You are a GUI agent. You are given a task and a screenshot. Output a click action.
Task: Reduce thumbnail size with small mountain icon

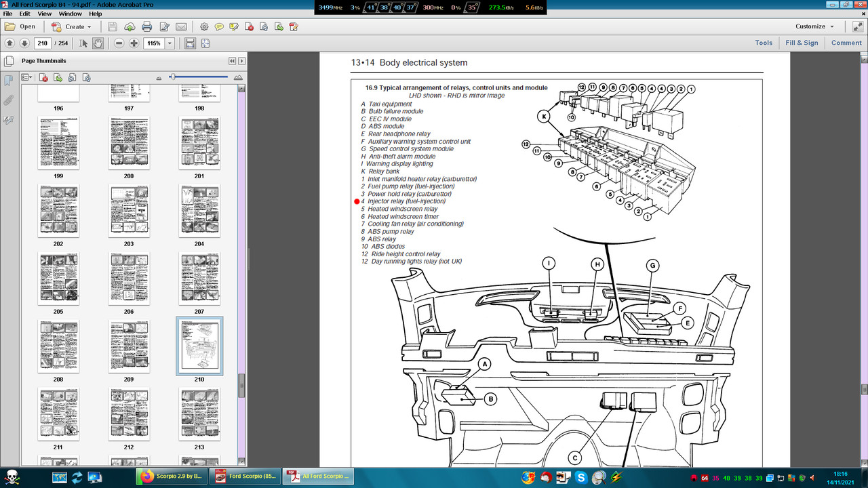click(x=159, y=78)
